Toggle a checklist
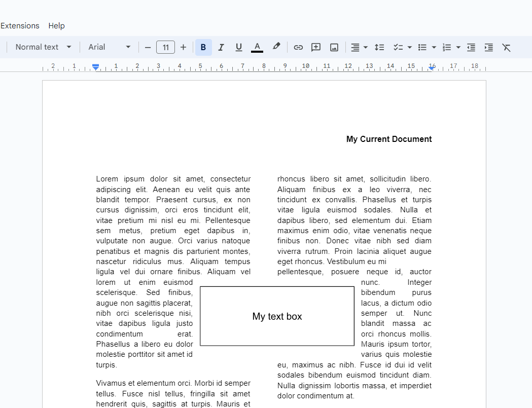This screenshot has width=532, height=408. pyautogui.click(x=399, y=47)
